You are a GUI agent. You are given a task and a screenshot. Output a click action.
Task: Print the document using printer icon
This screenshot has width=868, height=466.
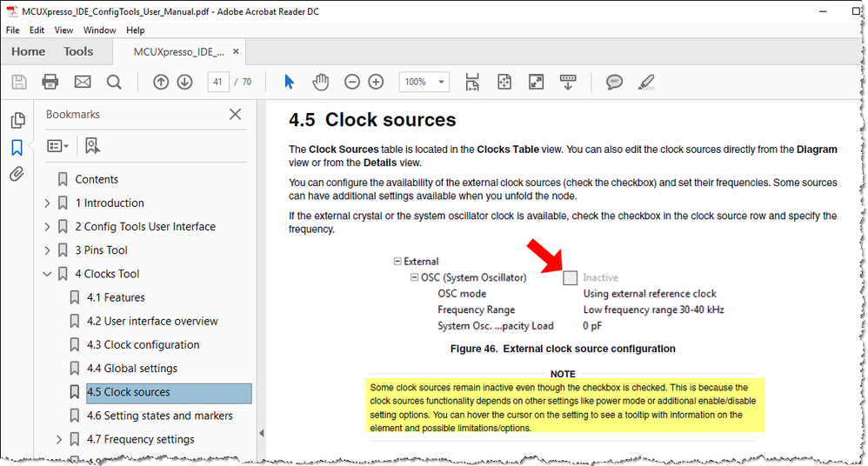coord(50,82)
